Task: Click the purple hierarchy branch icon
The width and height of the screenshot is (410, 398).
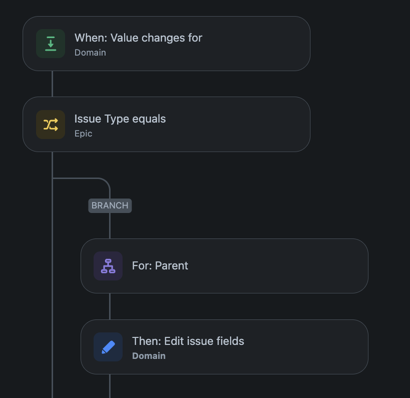Action: point(108,266)
